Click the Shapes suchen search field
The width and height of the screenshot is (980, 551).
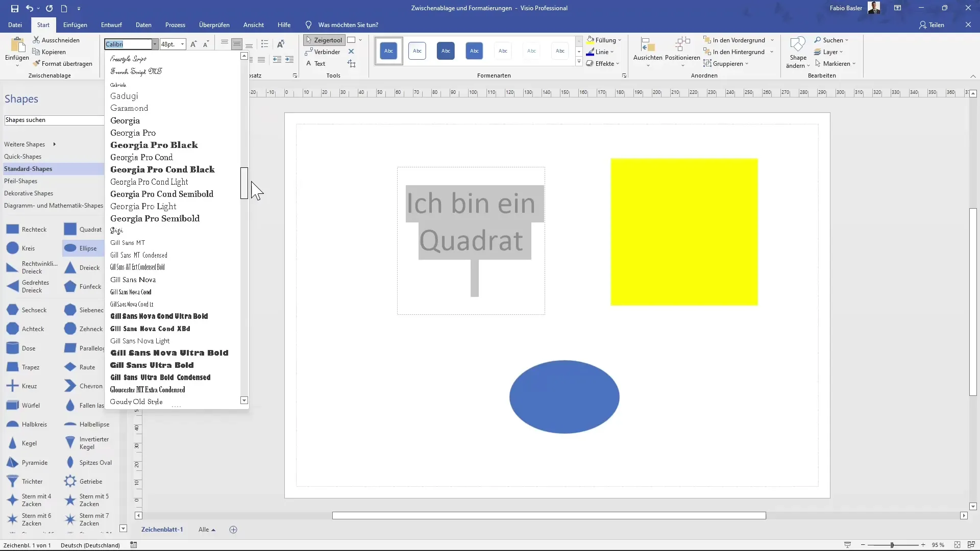54,120
